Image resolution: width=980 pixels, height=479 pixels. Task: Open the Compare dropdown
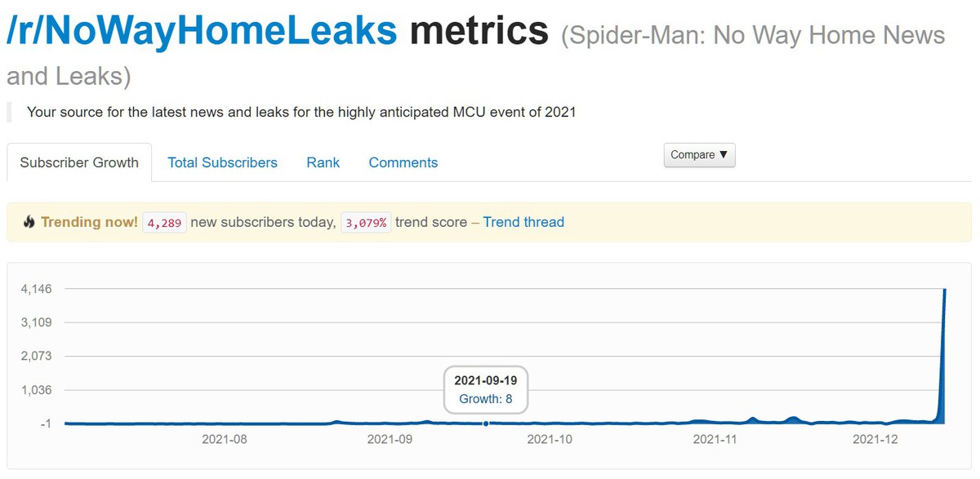[700, 155]
